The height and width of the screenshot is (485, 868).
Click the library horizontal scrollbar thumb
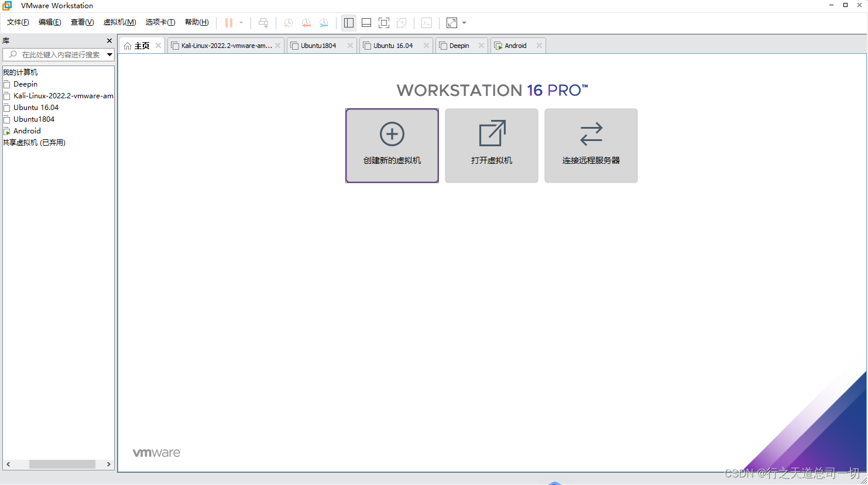62,464
